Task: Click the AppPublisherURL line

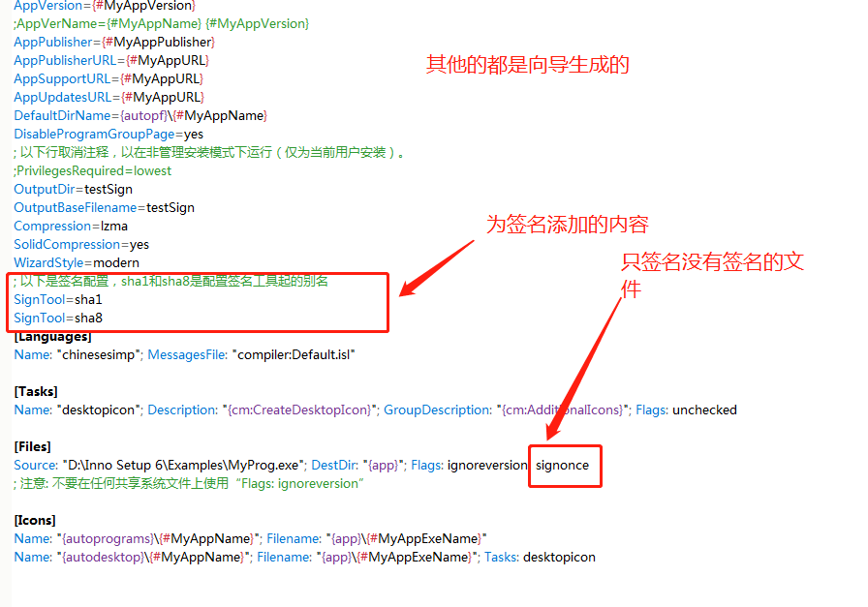Action: [111, 61]
